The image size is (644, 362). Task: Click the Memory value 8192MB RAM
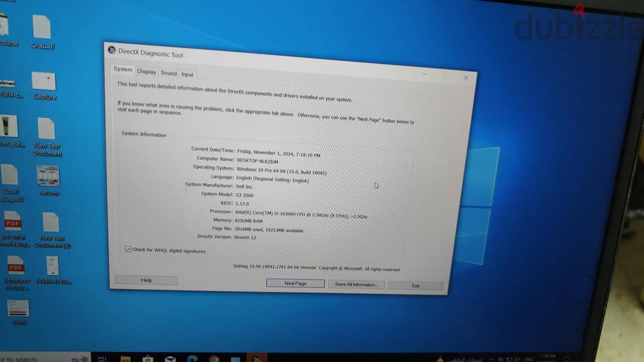(x=248, y=221)
